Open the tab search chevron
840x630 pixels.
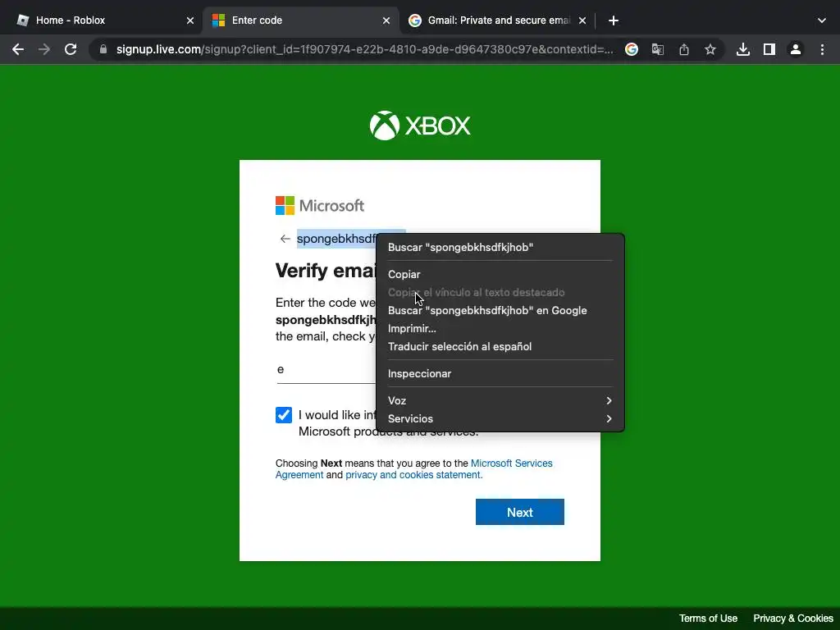click(x=822, y=21)
